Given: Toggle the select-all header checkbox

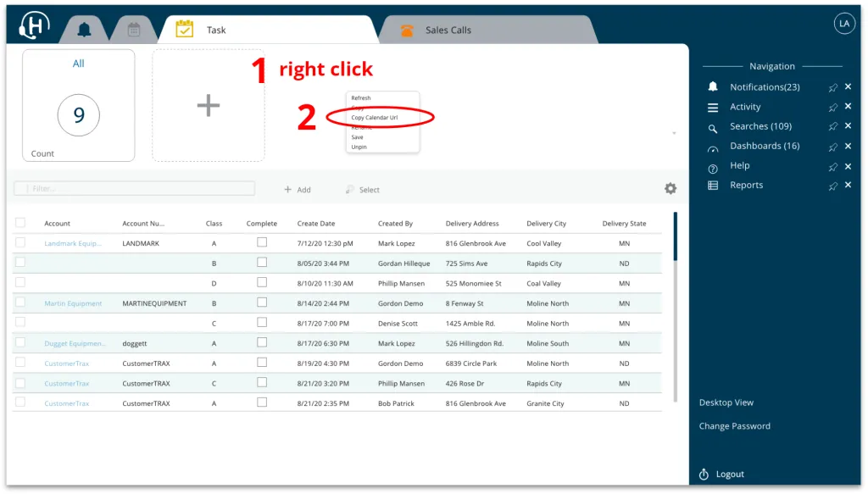Looking at the screenshot, I should click(x=20, y=222).
